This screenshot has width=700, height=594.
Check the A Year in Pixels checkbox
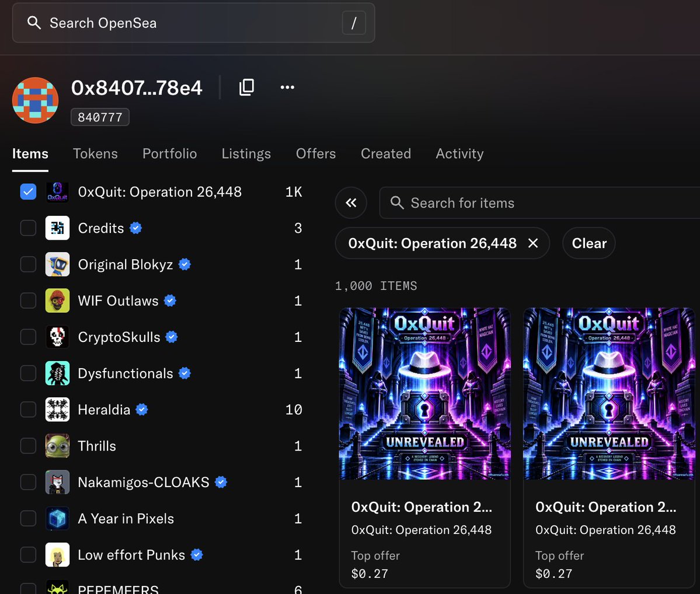28,519
